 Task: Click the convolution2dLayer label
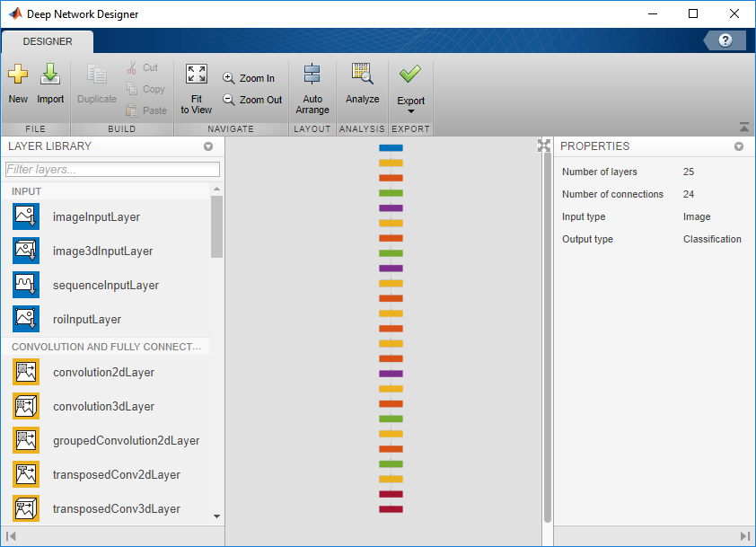pyautogui.click(x=103, y=373)
